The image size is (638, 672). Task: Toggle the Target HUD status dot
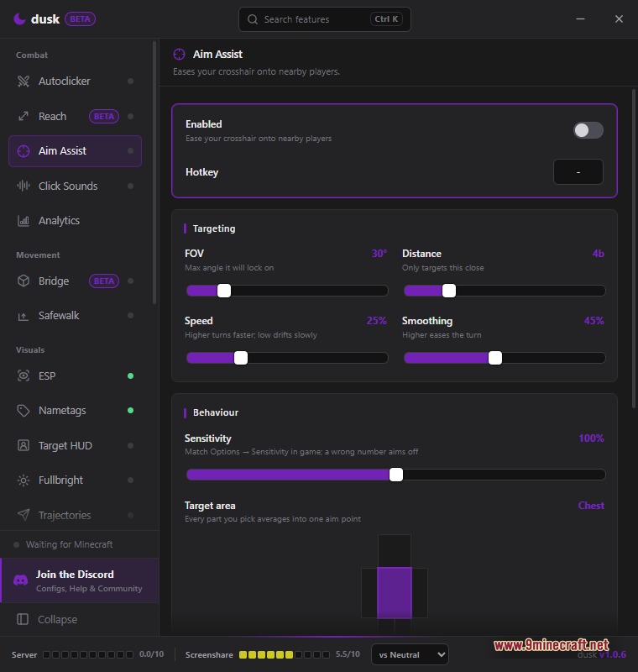131,446
